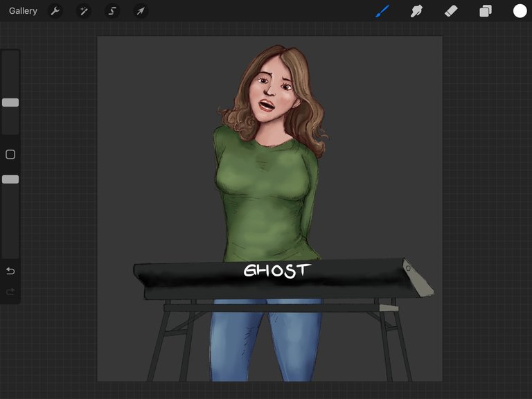
Task: Select the Eraser tool
Action: 451,11
